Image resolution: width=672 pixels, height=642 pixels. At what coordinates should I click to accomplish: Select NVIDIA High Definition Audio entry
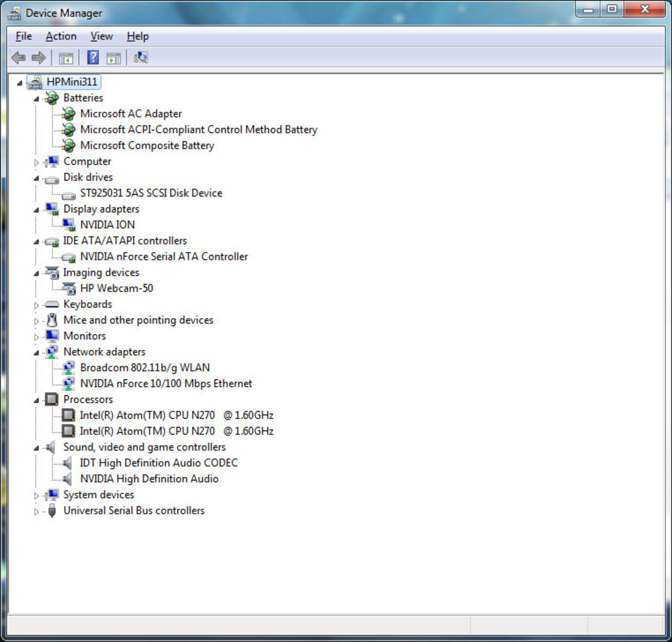tap(149, 478)
